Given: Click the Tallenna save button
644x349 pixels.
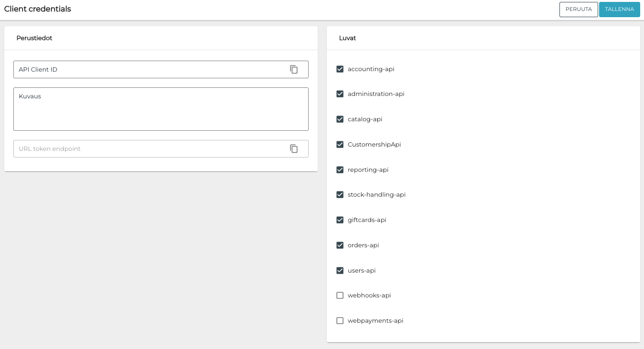Looking at the screenshot, I should pos(619,10).
